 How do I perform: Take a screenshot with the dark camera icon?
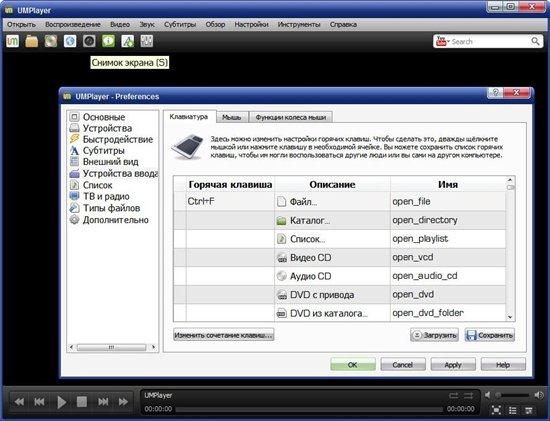point(89,41)
